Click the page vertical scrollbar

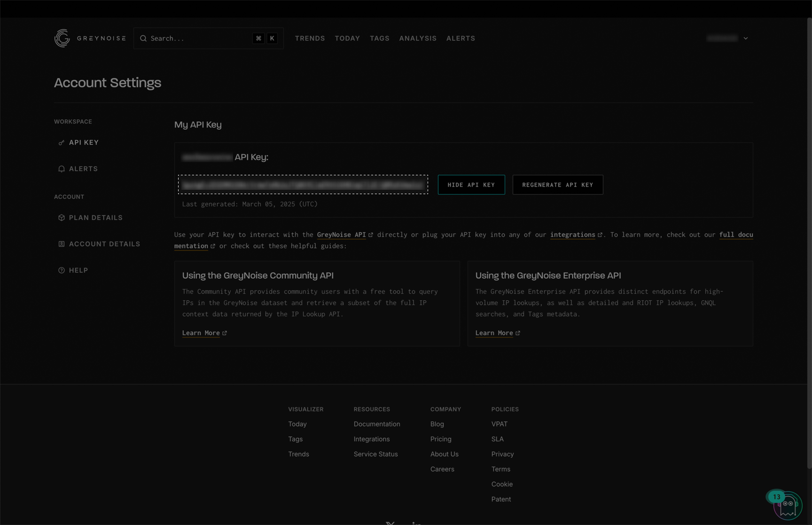[x=809, y=243]
